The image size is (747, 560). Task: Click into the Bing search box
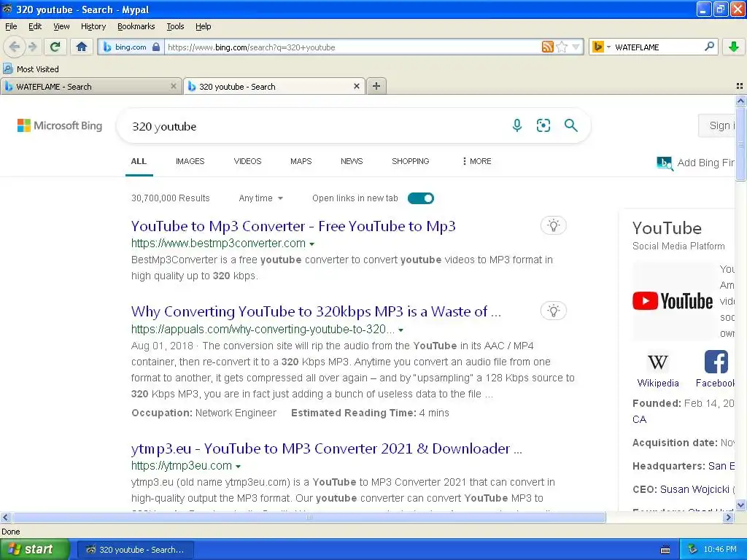coord(314,126)
